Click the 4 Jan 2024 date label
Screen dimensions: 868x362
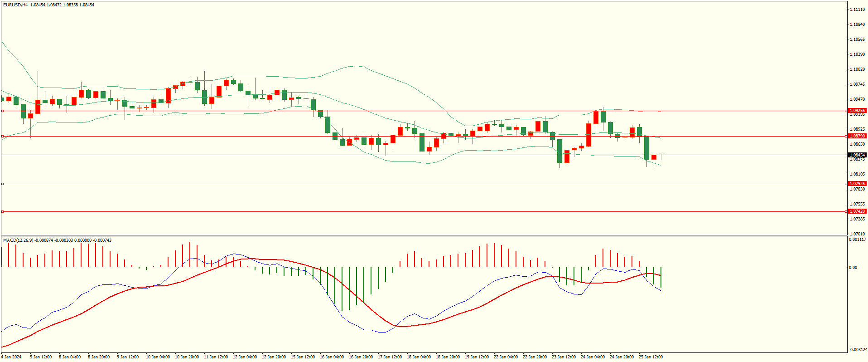(x=11, y=357)
